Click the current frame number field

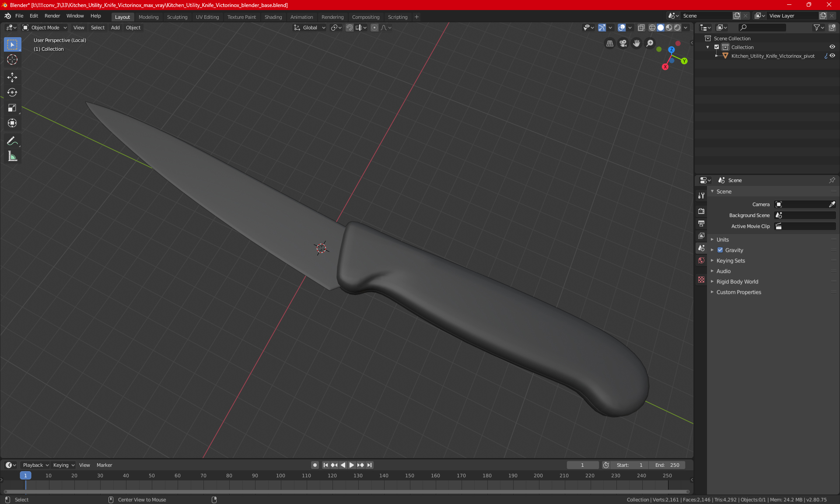[x=583, y=465]
